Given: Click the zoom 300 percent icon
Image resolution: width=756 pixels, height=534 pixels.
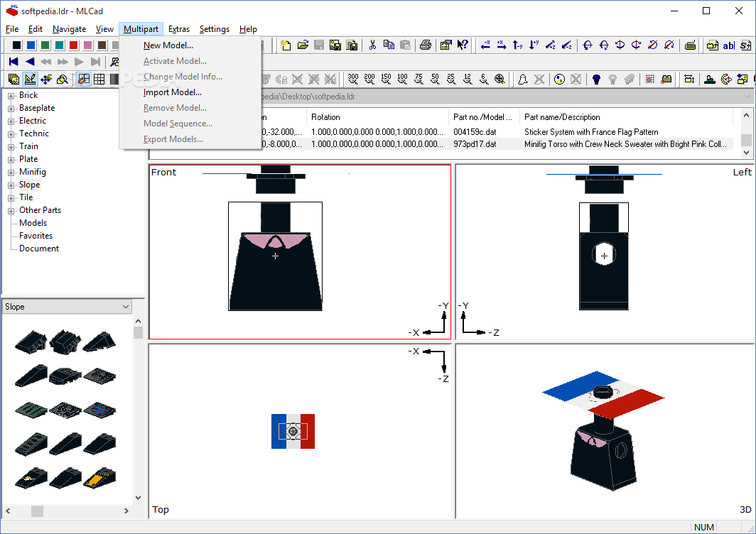Looking at the screenshot, I should point(353,79).
